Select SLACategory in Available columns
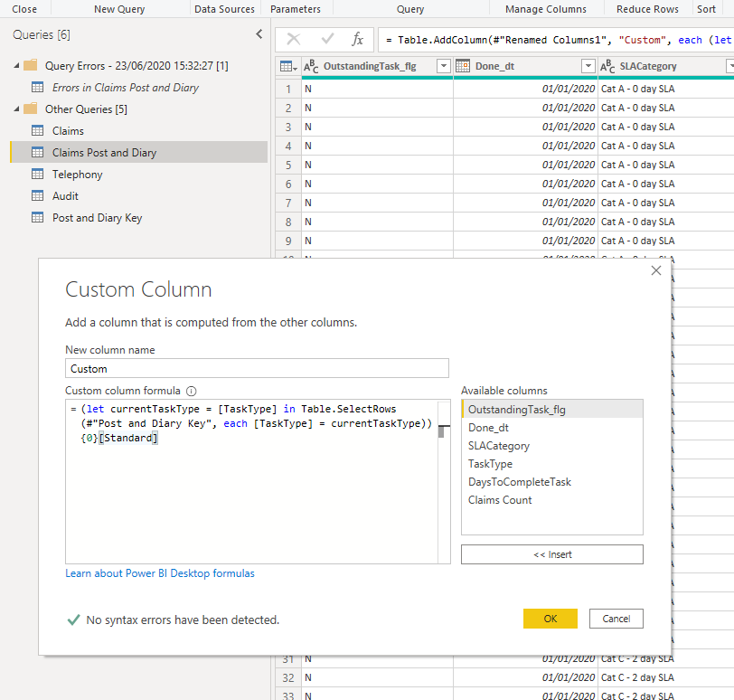The width and height of the screenshot is (734, 700). click(x=552, y=446)
